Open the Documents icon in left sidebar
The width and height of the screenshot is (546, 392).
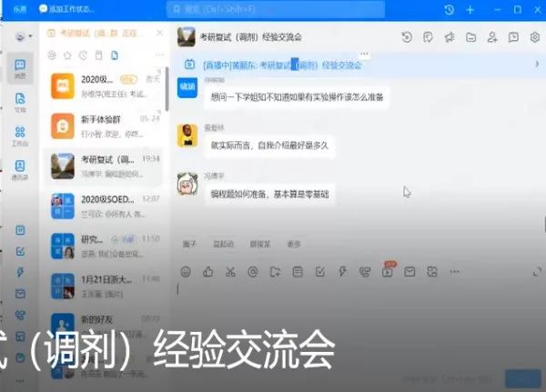coord(20,102)
